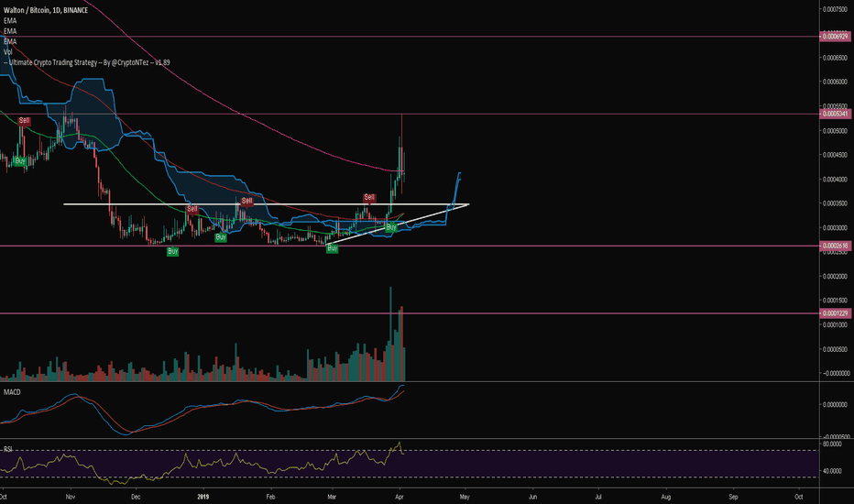Select the May label on time axis
854x504 pixels.
465,497
